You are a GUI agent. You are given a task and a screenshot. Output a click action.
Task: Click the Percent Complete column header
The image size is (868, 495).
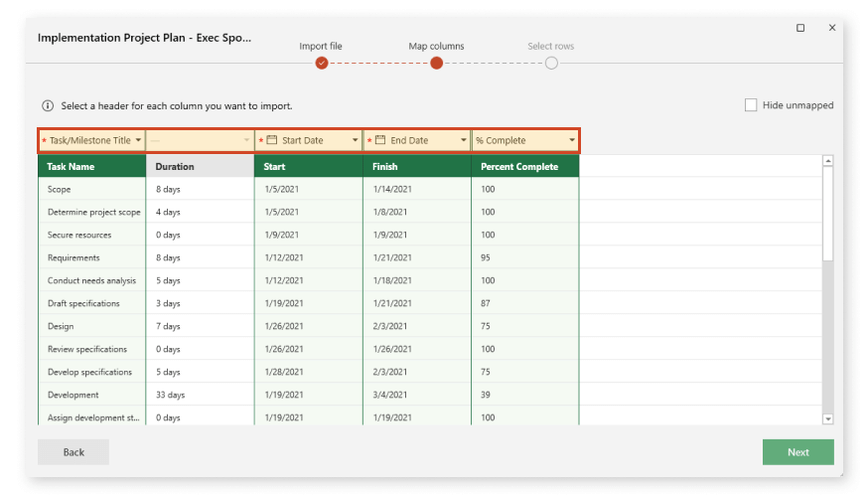coord(524,166)
